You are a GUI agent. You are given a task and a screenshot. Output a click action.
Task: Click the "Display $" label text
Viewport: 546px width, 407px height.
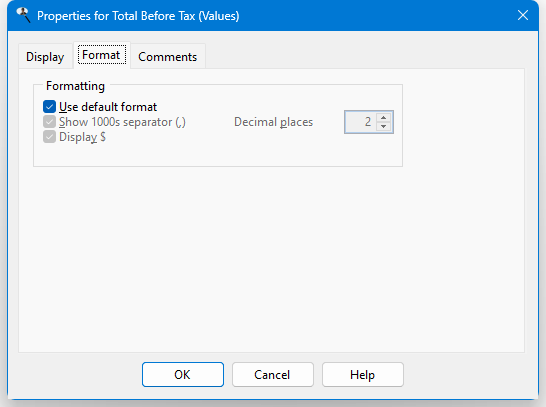(82, 137)
